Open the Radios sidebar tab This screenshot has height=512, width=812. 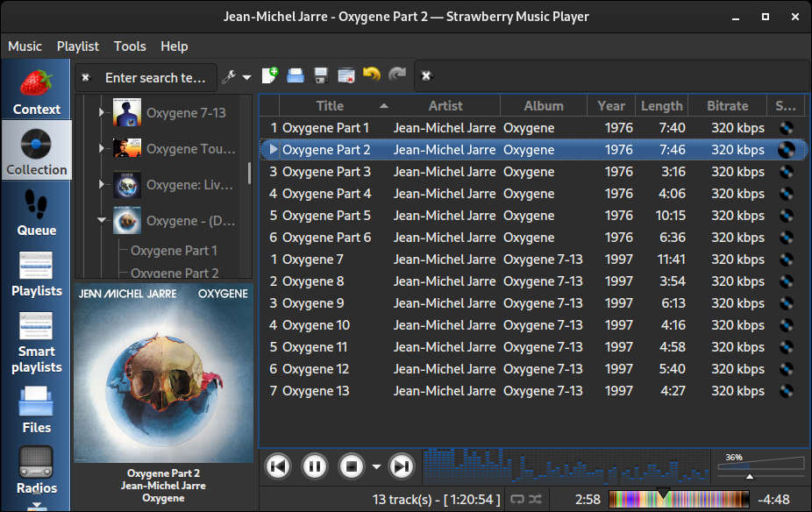(36, 470)
